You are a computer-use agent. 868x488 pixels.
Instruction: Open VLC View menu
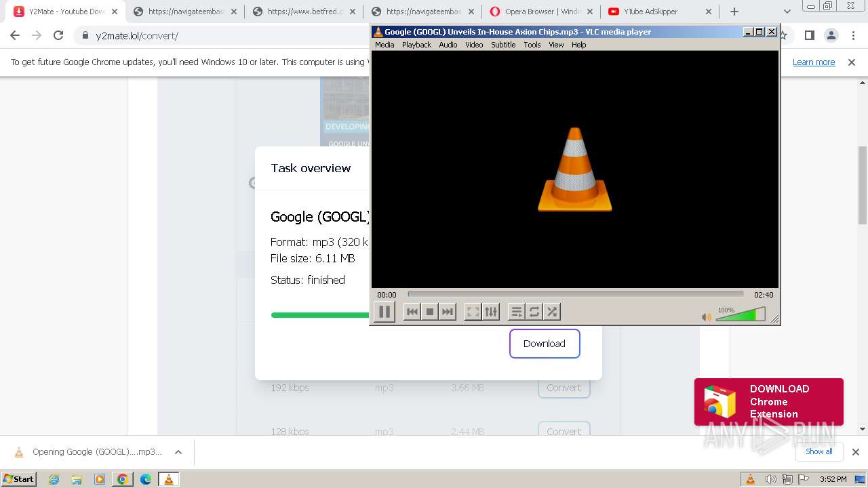[x=556, y=45]
